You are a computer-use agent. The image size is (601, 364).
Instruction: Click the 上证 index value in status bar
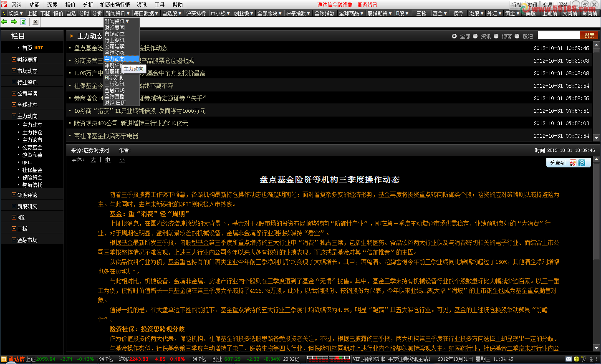click(x=45, y=359)
